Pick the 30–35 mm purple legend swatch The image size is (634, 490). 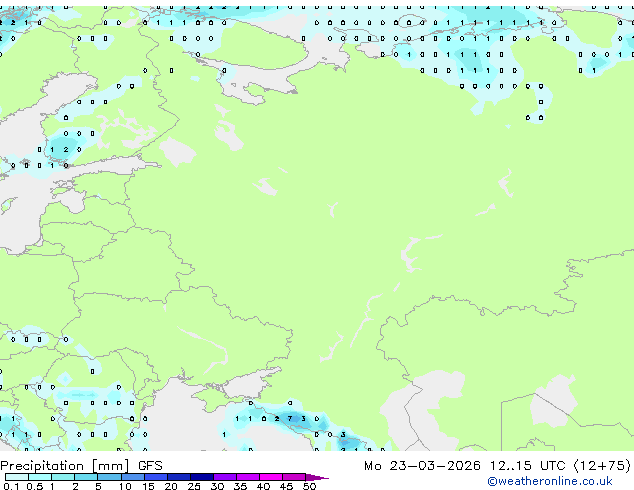click(225, 477)
